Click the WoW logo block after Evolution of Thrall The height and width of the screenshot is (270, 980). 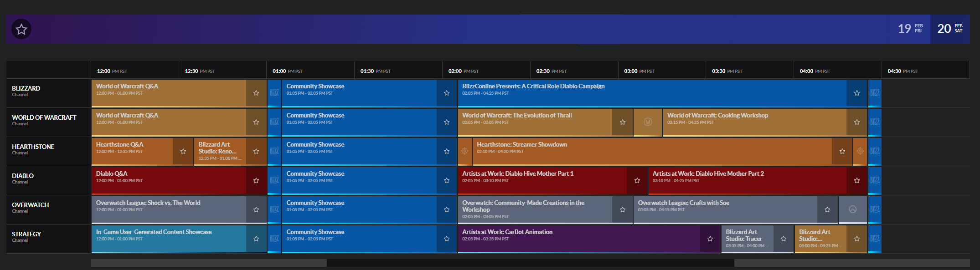pos(648,122)
